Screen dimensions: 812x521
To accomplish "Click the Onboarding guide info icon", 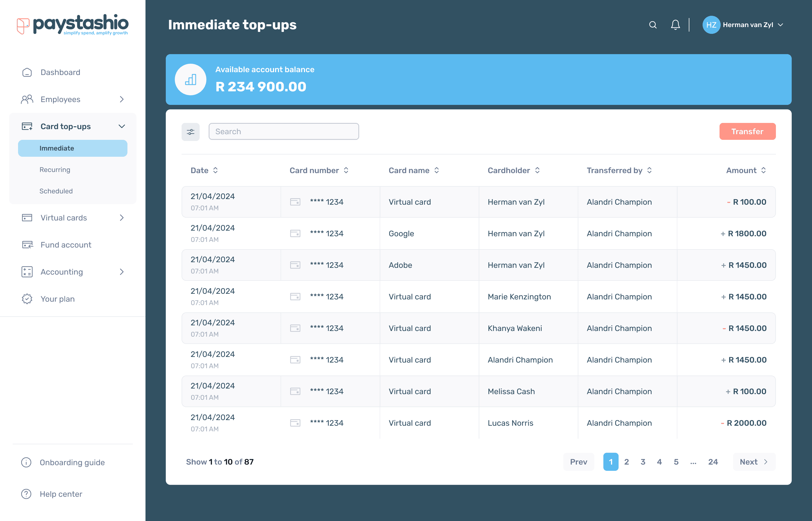I will tap(27, 462).
